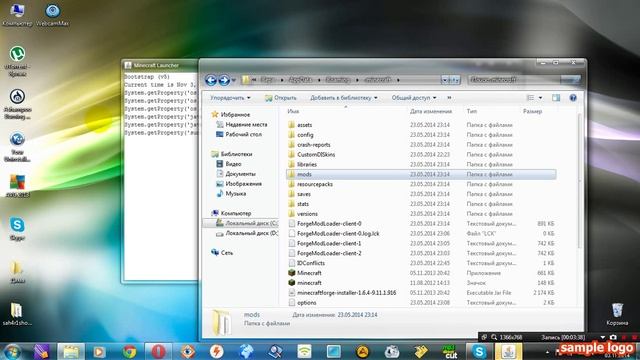The width and height of the screenshot is (640, 360).
Task: Open the Общий доступ dropdown
Action: (414, 98)
